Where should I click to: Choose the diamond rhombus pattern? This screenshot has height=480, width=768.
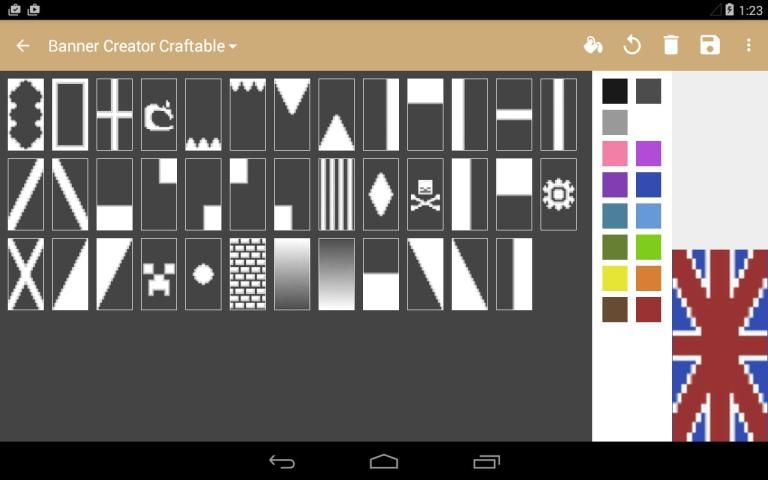pos(381,194)
